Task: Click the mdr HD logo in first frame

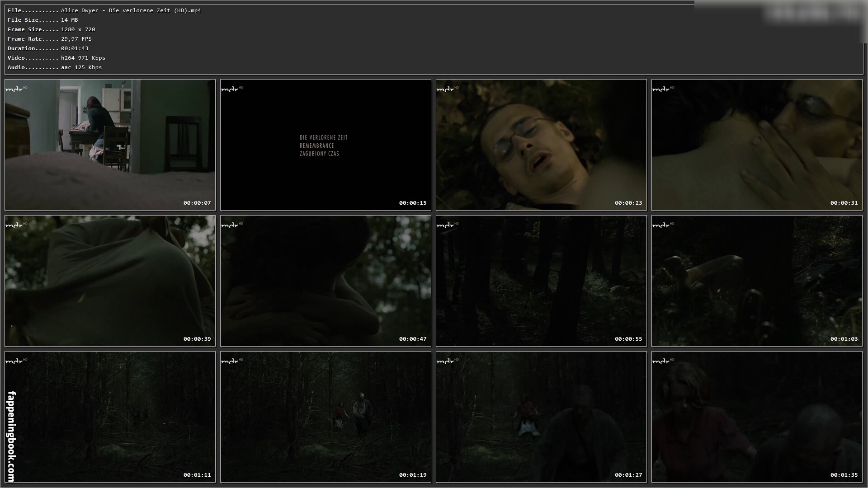Action: [x=15, y=89]
